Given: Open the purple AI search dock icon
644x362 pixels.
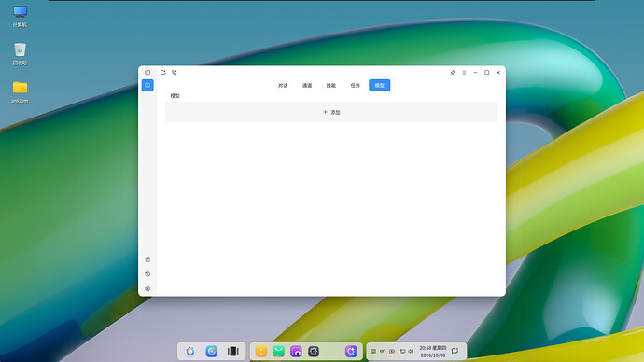Looking at the screenshot, I should click(351, 352).
